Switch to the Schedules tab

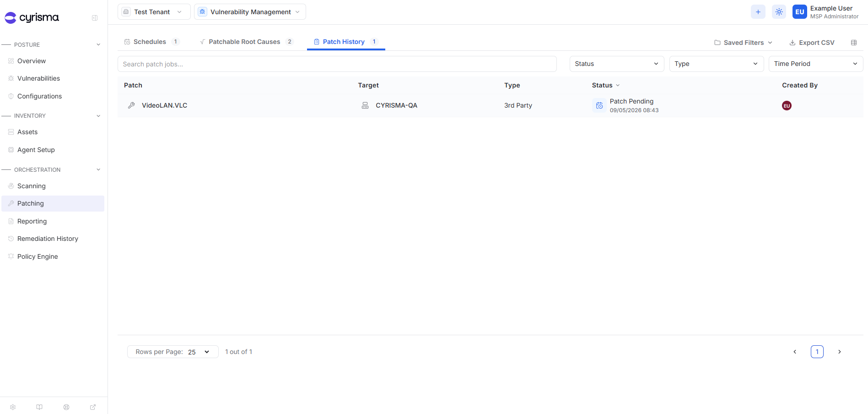tap(151, 42)
